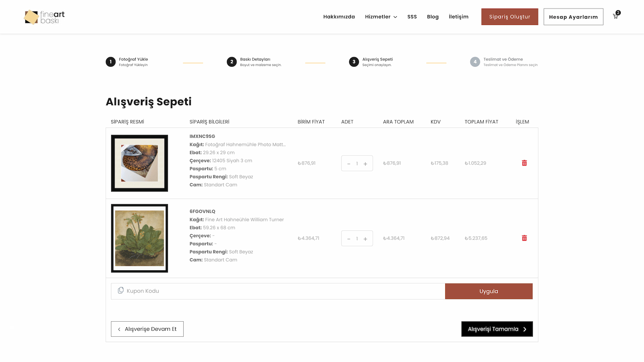Open Hesap Ayarlarım account settings
The height and width of the screenshot is (362, 644).
573,17
